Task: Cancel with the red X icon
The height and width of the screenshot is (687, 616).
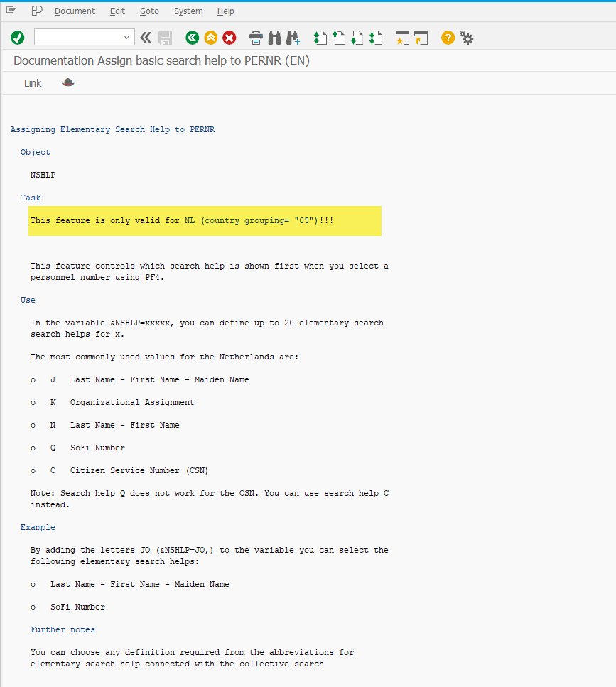Action: 229,38
